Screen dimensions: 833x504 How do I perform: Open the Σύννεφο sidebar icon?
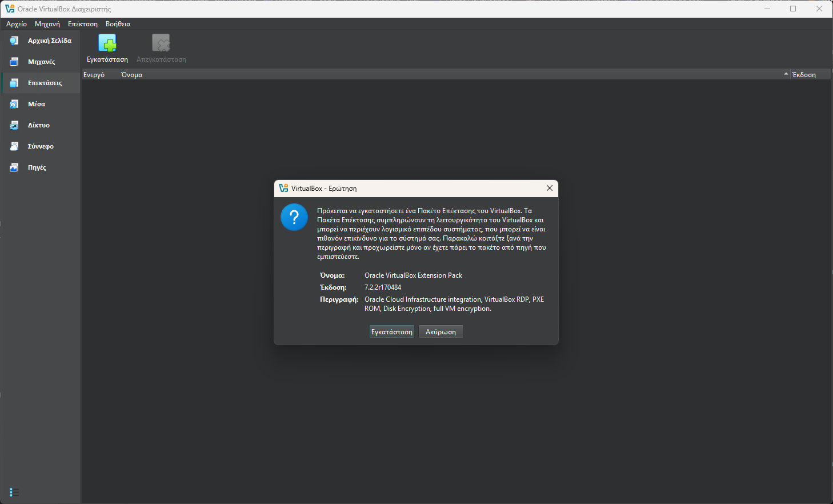[x=14, y=146]
